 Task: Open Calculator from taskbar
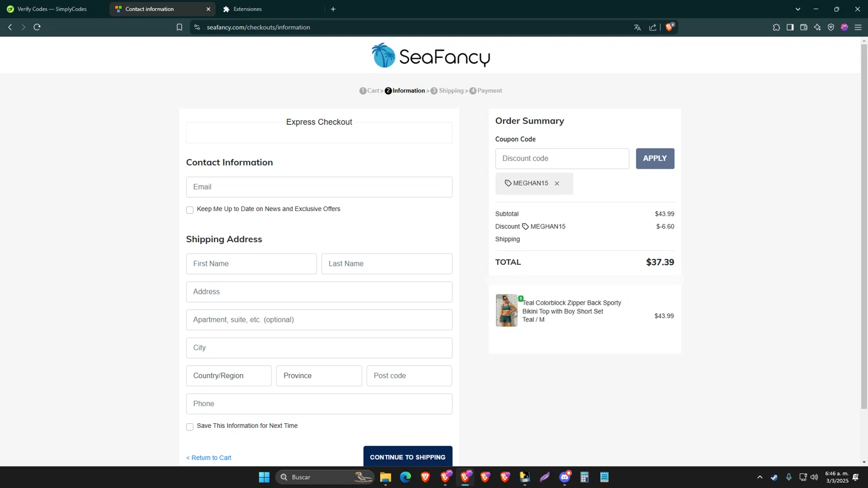click(x=584, y=477)
